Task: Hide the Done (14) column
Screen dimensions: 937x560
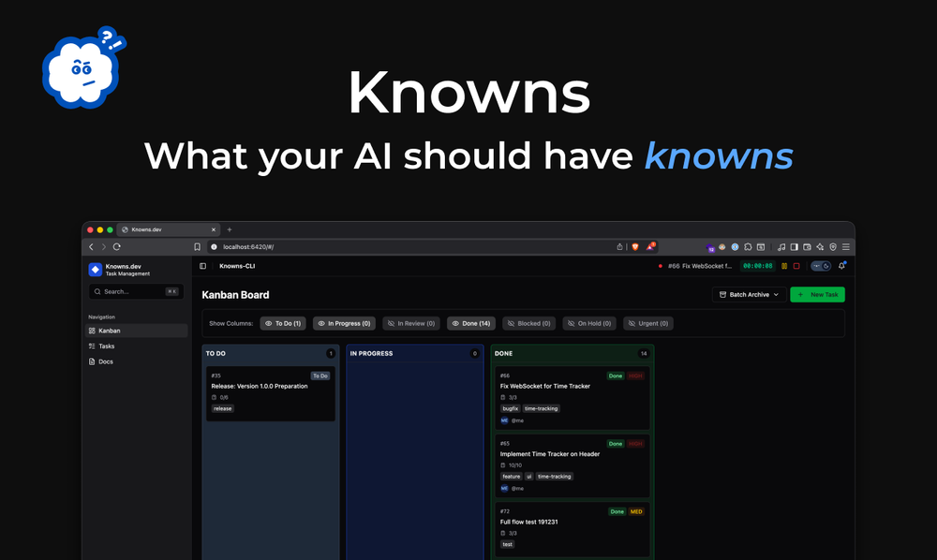Action: pos(471,323)
